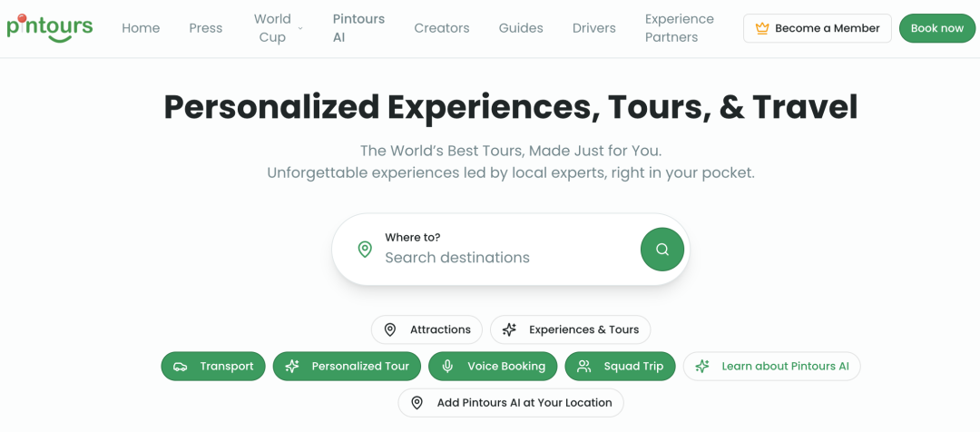Open the Press page
Screen dimensions: 980x432
[206, 28]
